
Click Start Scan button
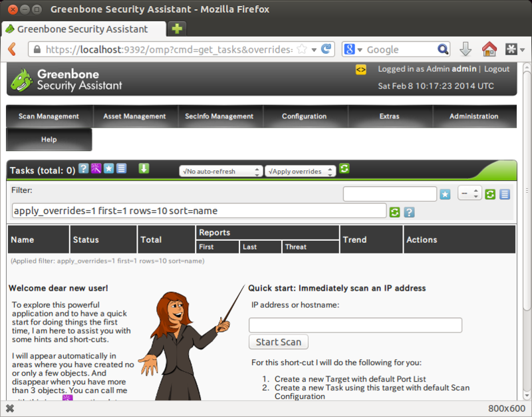point(279,342)
